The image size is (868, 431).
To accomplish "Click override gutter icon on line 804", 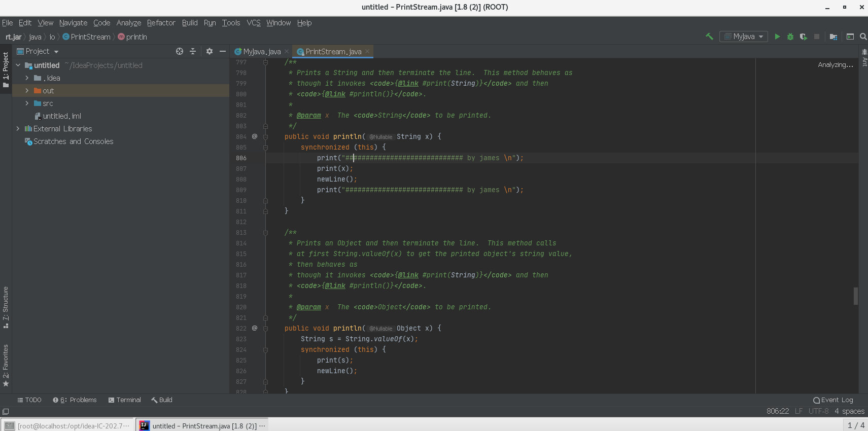I will [x=255, y=136].
